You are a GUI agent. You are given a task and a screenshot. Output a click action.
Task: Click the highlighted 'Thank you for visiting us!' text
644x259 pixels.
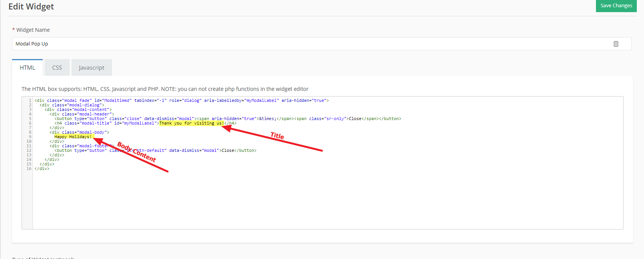[191, 123]
